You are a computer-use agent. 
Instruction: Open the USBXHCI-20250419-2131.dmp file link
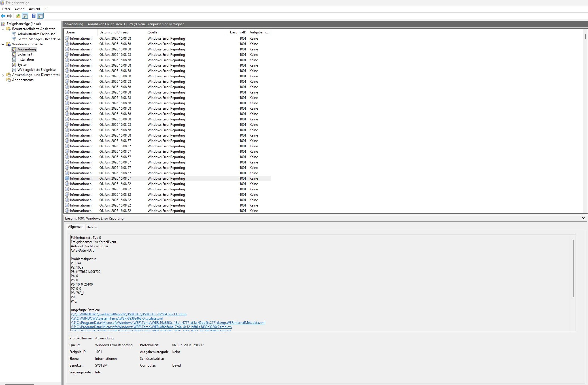pos(129,314)
